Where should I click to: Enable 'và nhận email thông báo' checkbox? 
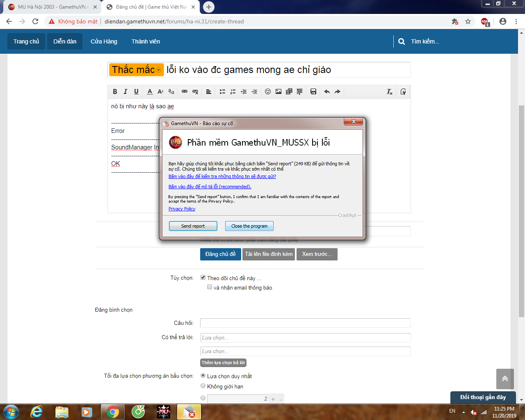[x=210, y=287]
